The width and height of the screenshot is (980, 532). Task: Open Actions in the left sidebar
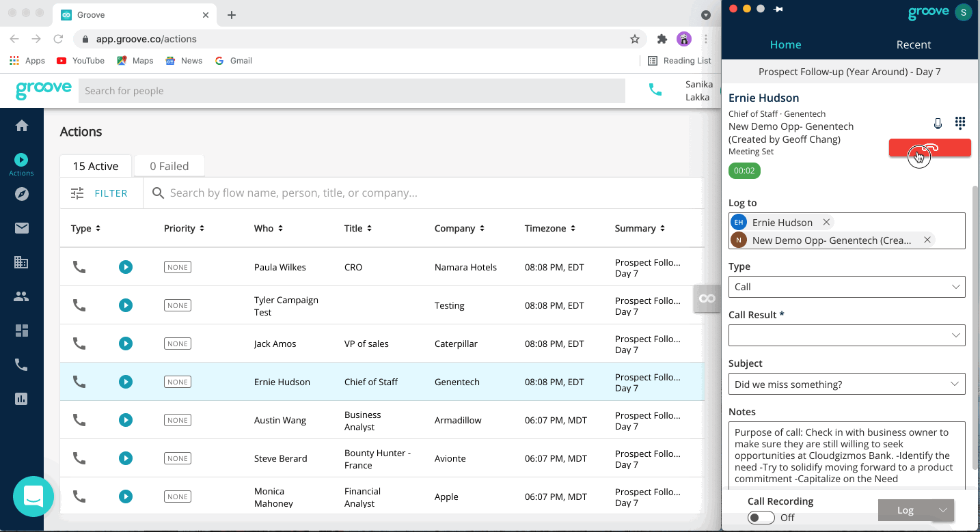(21, 164)
